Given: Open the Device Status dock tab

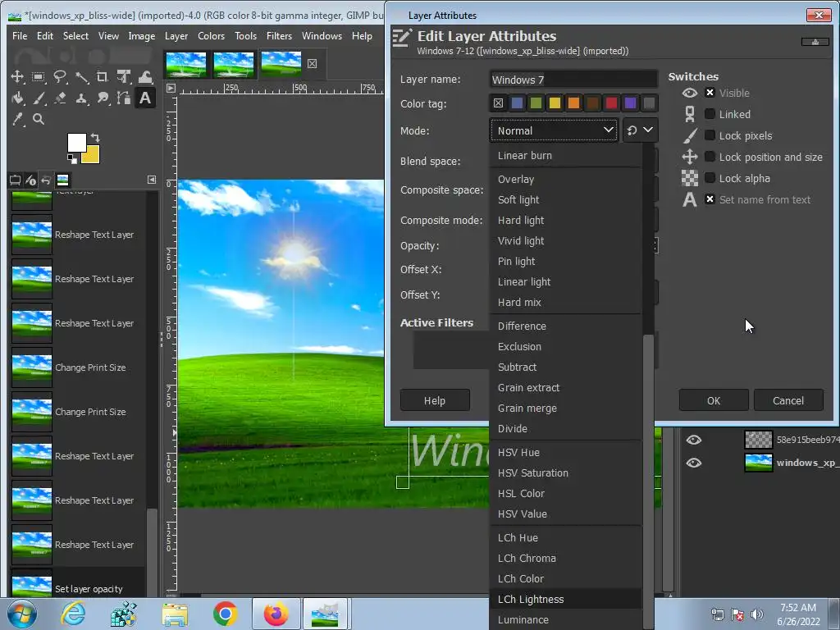Looking at the screenshot, I should 30,180.
